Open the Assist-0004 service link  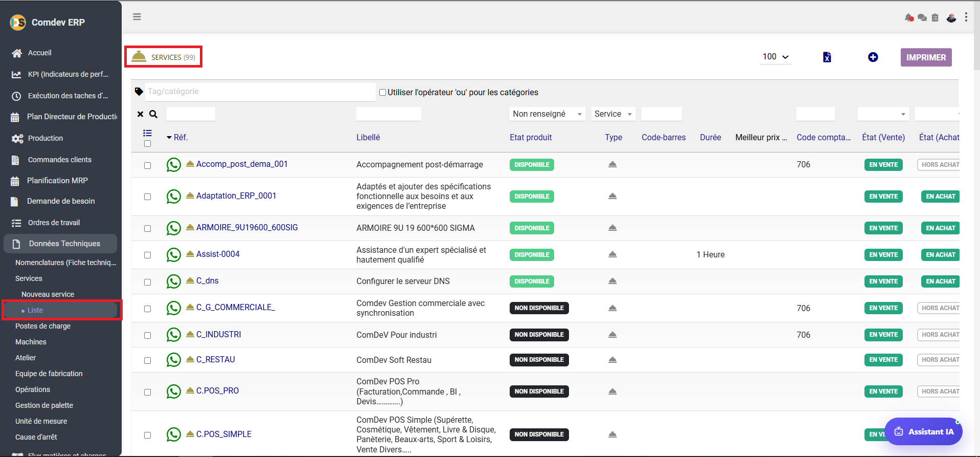tap(218, 254)
